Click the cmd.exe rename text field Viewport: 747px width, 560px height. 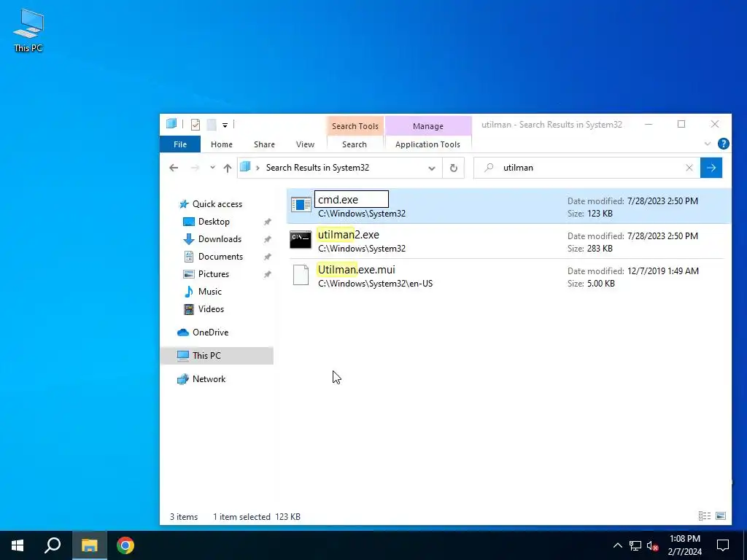pyautogui.click(x=352, y=199)
